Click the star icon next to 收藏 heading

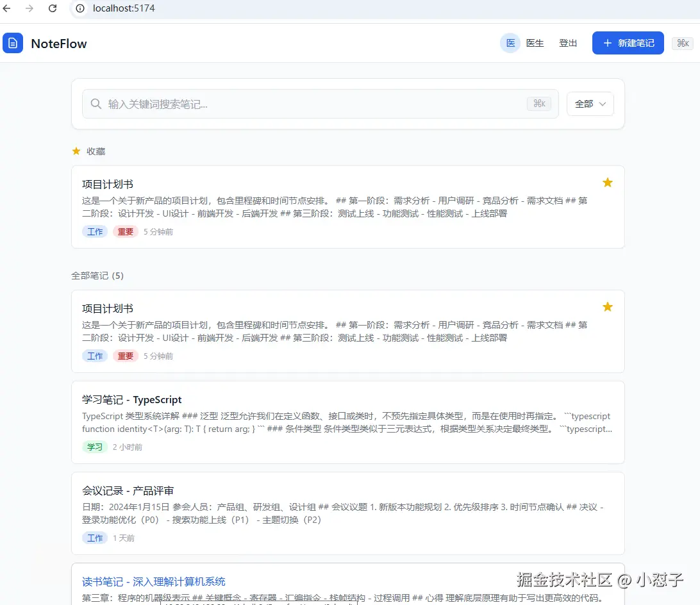[x=75, y=151]
